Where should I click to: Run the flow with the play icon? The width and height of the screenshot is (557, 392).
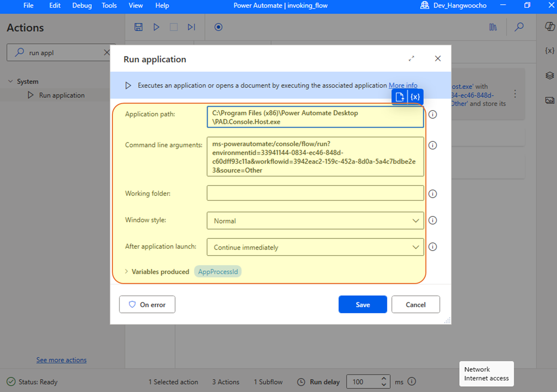156,27
